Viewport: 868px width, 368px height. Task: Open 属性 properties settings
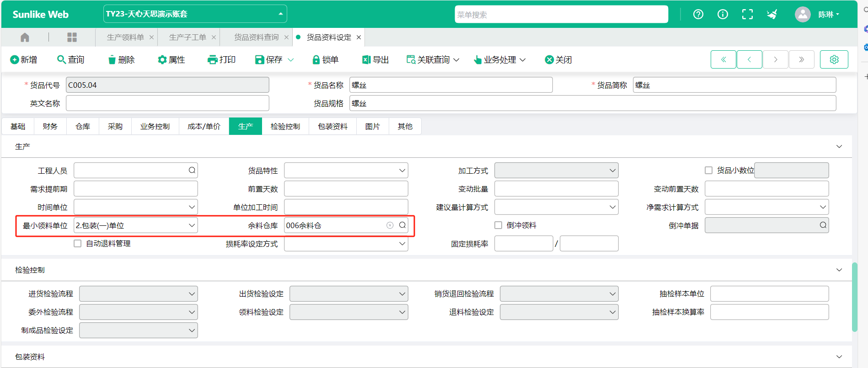tap(171, 59)
